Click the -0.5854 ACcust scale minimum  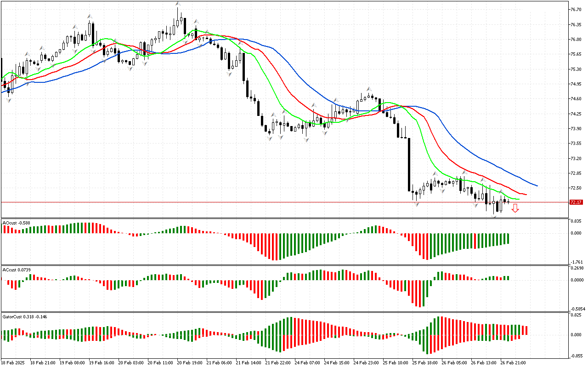tap(577, 309)
